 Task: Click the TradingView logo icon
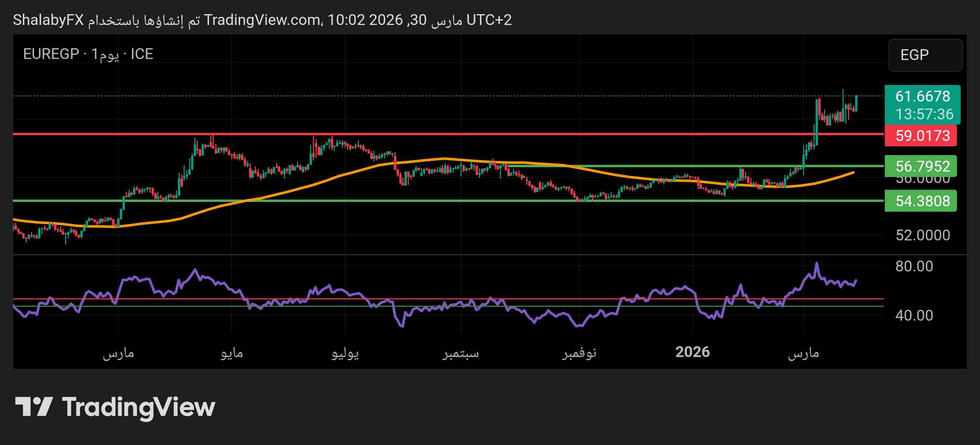tap(33, 407)
